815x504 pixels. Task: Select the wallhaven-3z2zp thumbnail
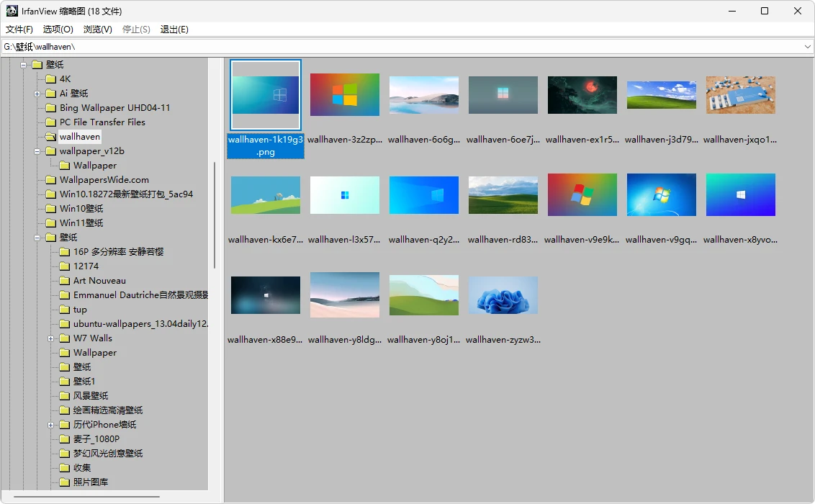pyautogui.click(x=345, y=94)
